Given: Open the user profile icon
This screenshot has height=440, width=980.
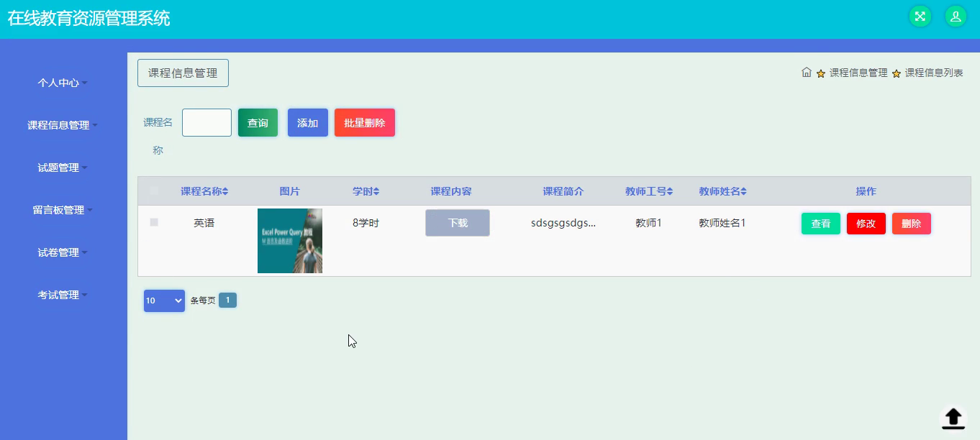Looking at the screenshot, I should pyautogui.click(x=956, y=17).
